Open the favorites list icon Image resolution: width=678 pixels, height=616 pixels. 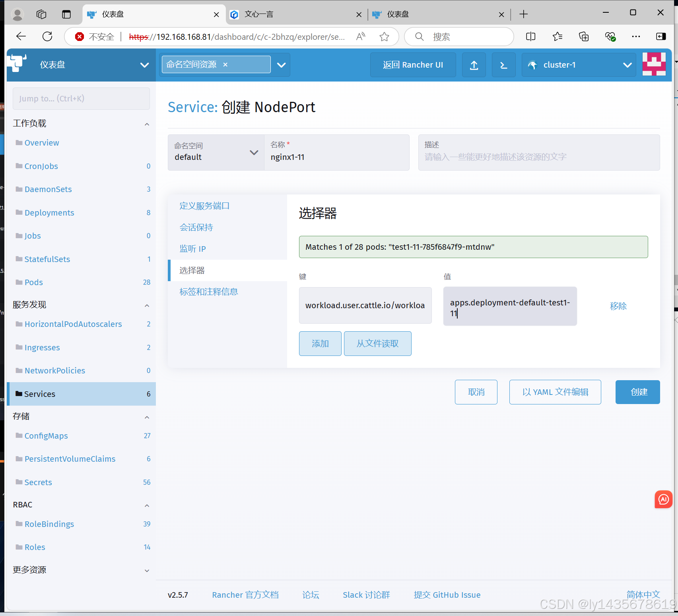click(x=557, y=37)
